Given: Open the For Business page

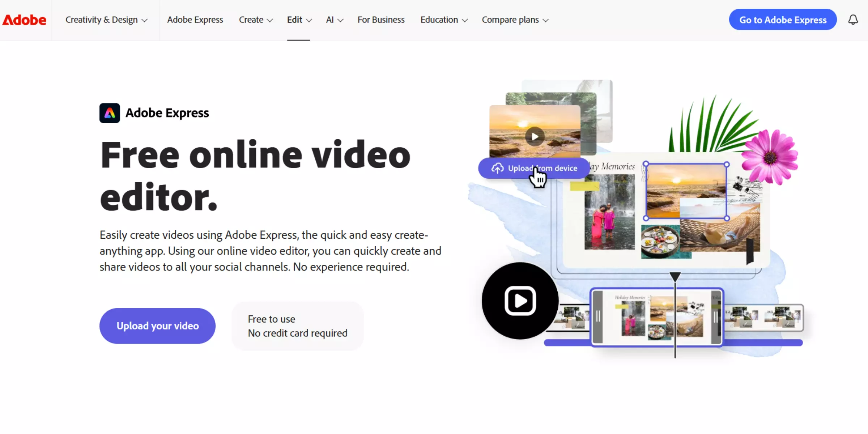Looking at the screenshot, I should 381,20.
